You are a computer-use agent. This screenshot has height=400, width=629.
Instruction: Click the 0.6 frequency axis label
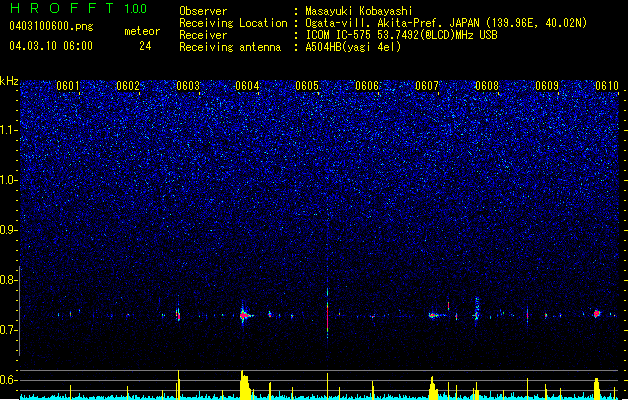point(8,380)
